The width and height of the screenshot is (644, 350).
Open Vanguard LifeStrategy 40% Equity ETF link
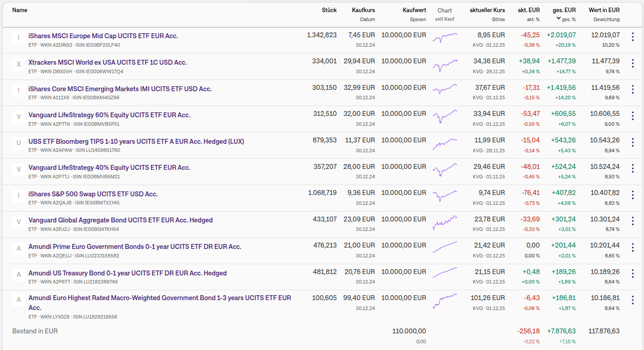click(x=109, y=168)
